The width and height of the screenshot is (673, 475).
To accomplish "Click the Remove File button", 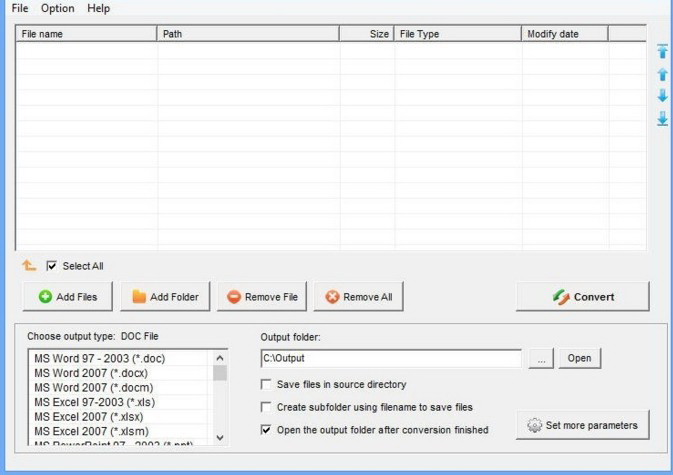I will (262, 296).
